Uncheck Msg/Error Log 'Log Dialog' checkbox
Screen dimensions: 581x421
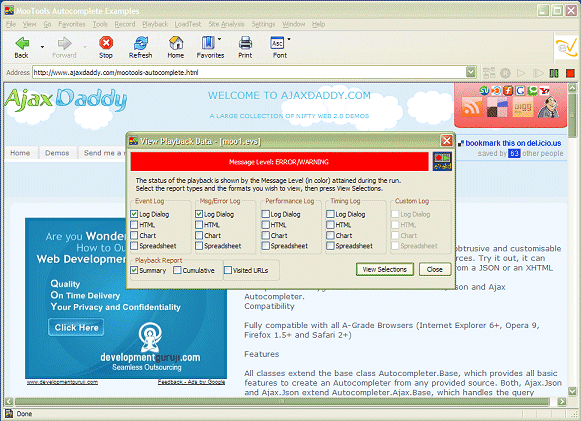(199, 214)
